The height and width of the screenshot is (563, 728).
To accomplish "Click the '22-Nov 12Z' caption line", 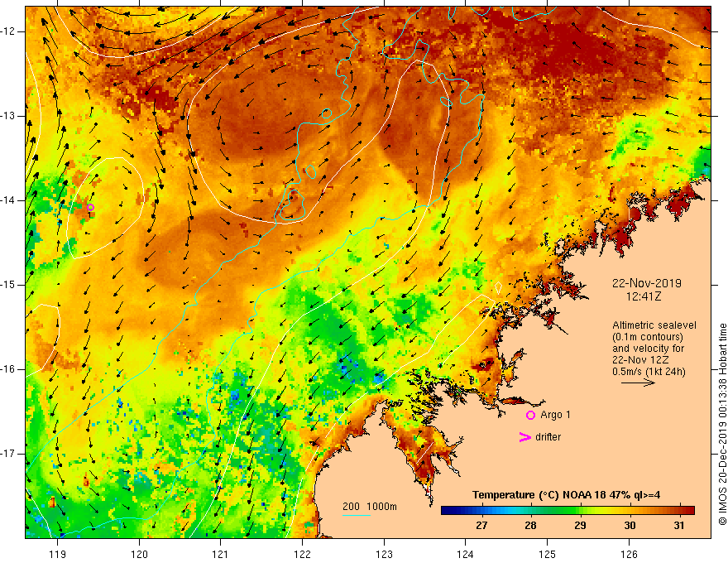I will tap(642, 360).
